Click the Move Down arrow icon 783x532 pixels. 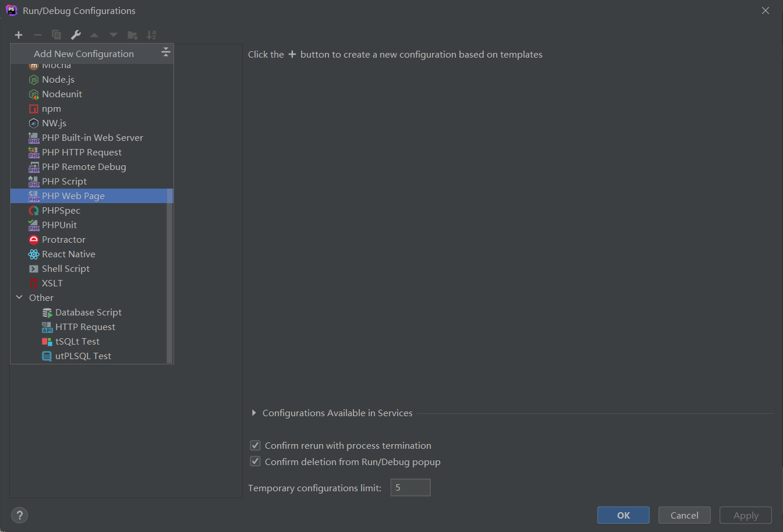[x=114, y=35]
